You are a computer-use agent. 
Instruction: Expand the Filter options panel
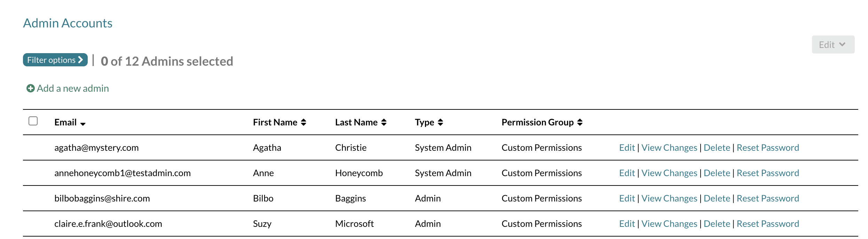55,60
